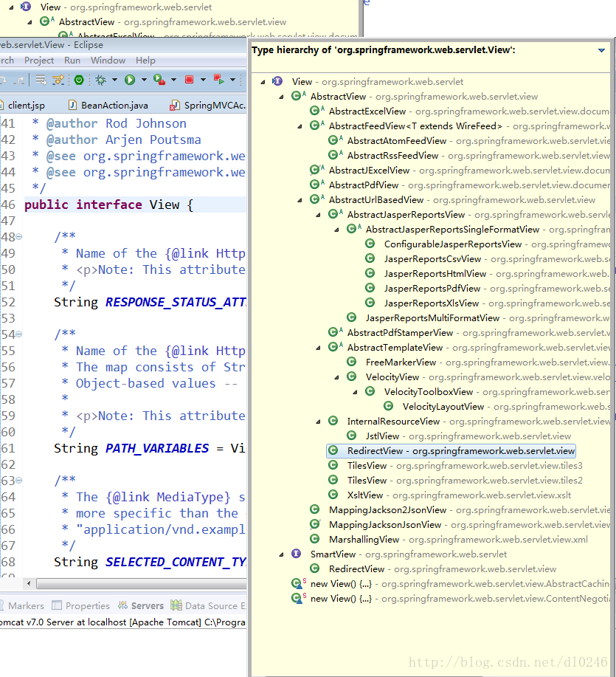Select ConfigurableJasperReportsView in the hierarchy

pos(497,244)
